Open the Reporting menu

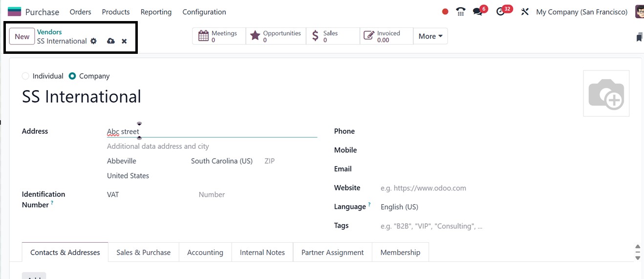(156, 12)
